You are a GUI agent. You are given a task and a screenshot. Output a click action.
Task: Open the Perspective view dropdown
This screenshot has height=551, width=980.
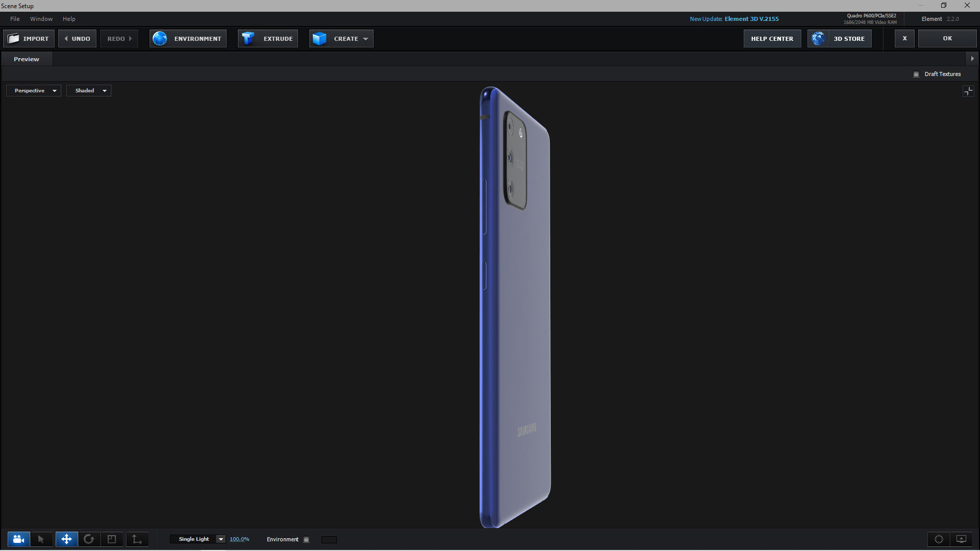[x=34, y=91]
